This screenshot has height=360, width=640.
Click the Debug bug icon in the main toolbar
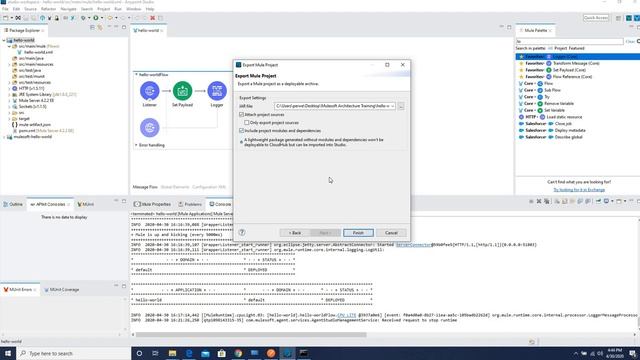83,18
